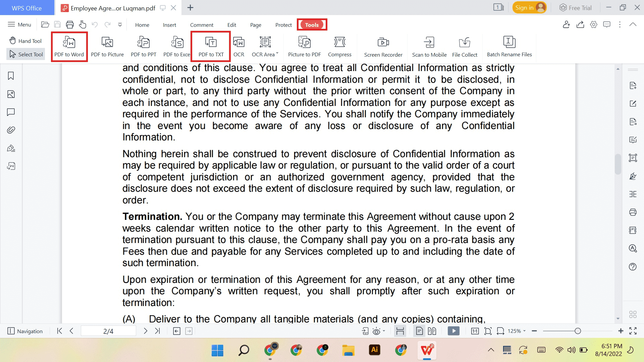Switch to single page view mode
This screenshot has width=644, height=362.
pyautogui.click(x=419, y=331)
